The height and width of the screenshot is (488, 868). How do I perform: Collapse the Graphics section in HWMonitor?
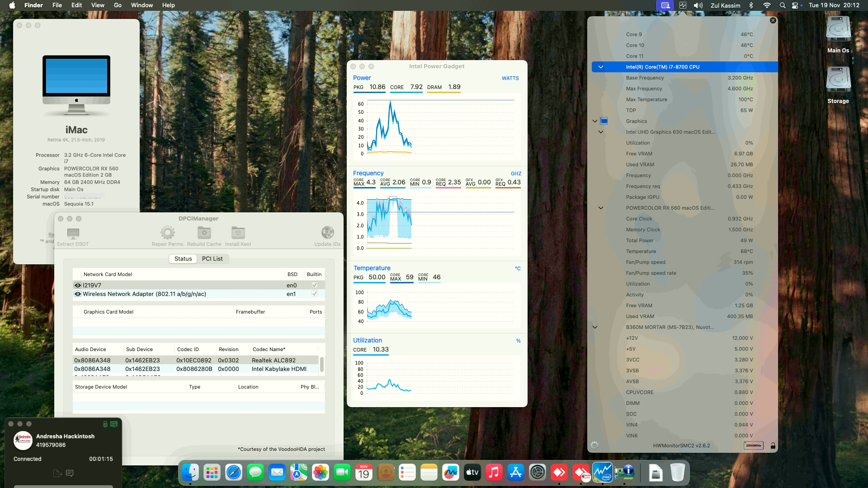coord(595,121)
